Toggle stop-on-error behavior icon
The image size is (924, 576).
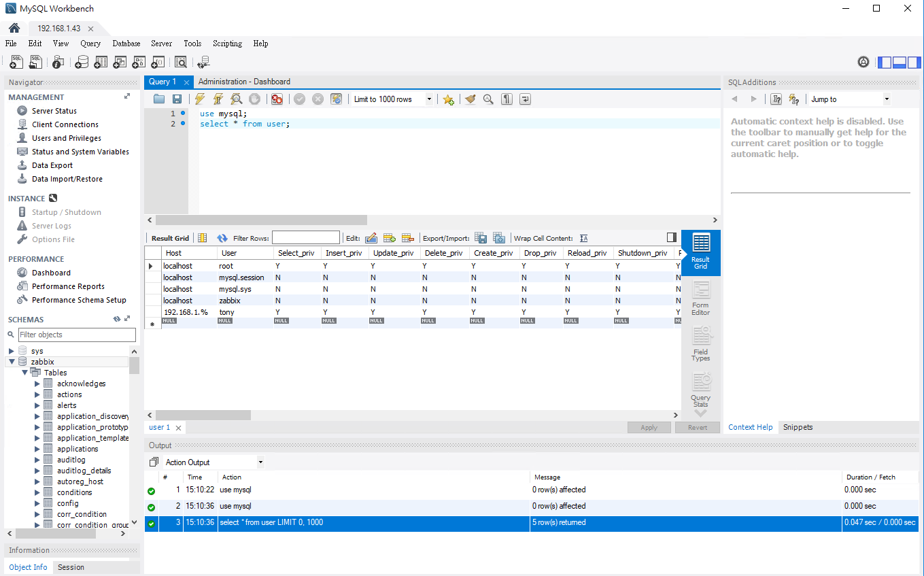(x=277, y=99)
